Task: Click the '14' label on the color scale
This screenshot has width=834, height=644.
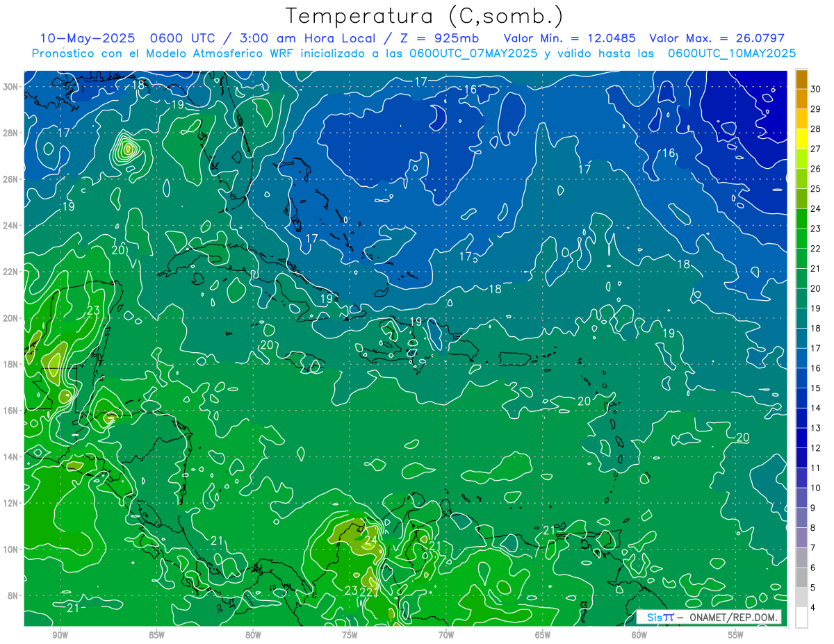Action: 815,408
